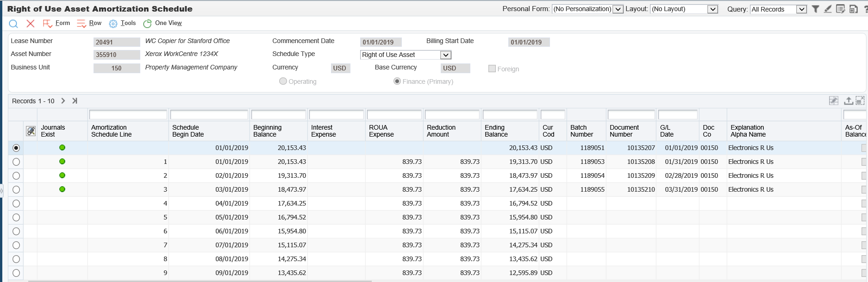The width and height of the screenshot is (868, 282).
Task: Click the Billing Start Date field
Action: (529, 42)
